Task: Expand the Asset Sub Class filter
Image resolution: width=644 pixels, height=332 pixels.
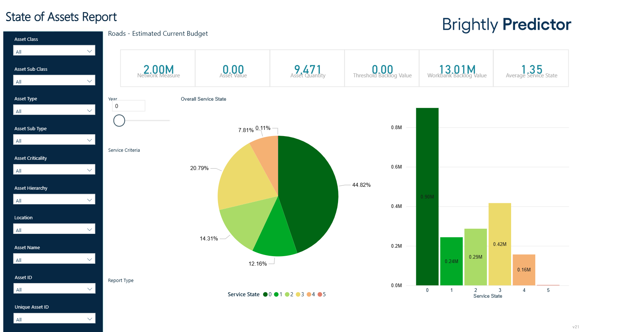Action: pyautogui.click(x=54, y=81)
